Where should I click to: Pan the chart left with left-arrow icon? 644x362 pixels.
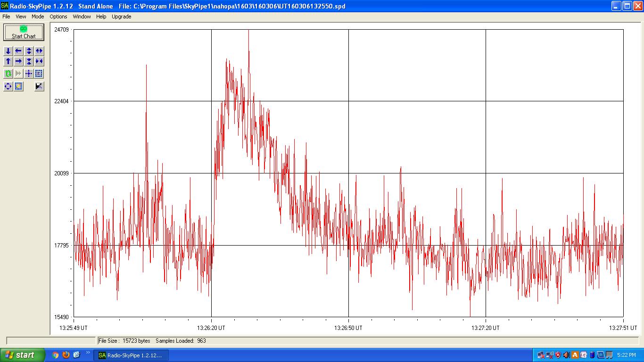coord(18,51)
